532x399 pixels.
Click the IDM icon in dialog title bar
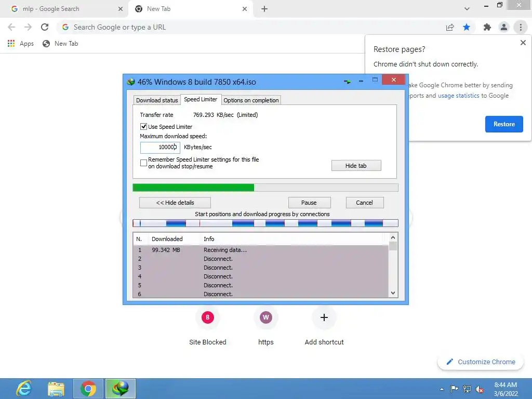[130, 82]
